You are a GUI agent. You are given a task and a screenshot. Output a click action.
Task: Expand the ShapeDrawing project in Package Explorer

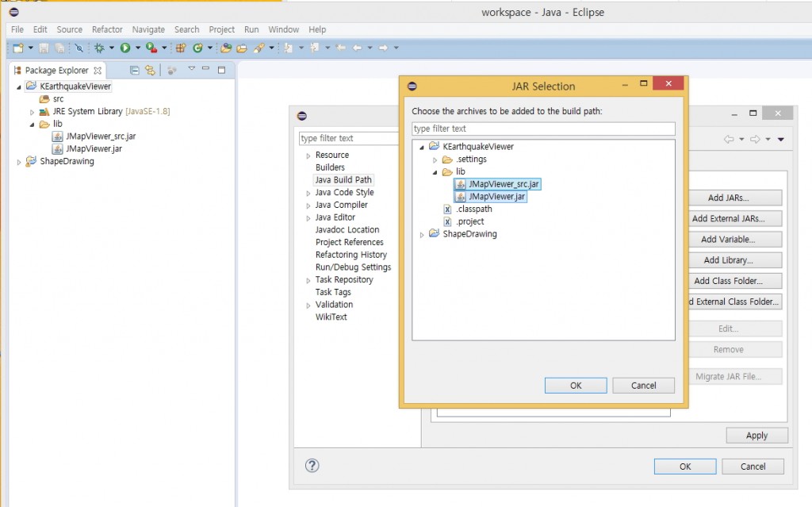tap(18, 161)
